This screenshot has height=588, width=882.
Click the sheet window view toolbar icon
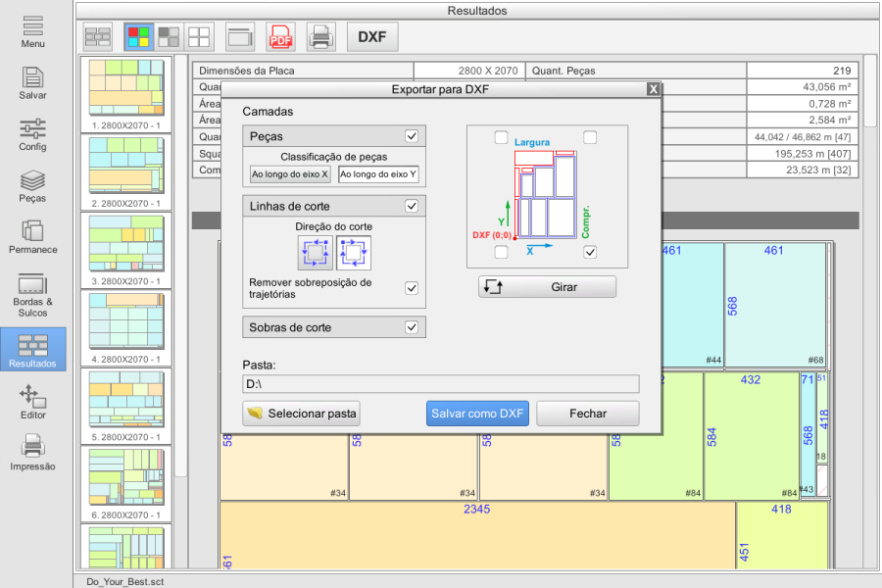pyautogui.click(x=240, y=37)
